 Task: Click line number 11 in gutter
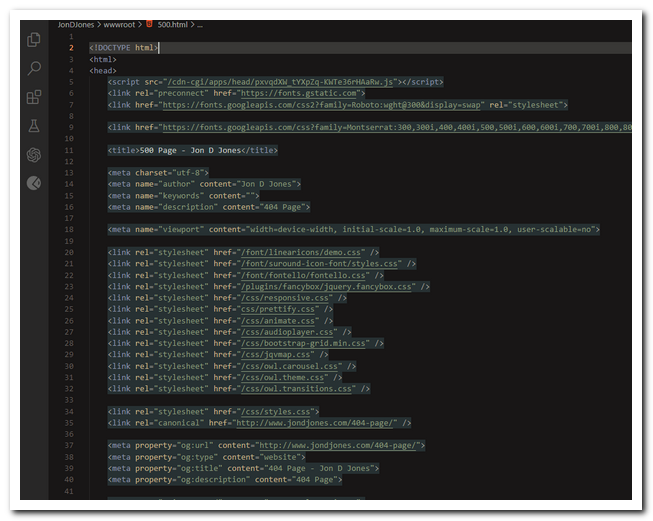click(x=69, y=150)
